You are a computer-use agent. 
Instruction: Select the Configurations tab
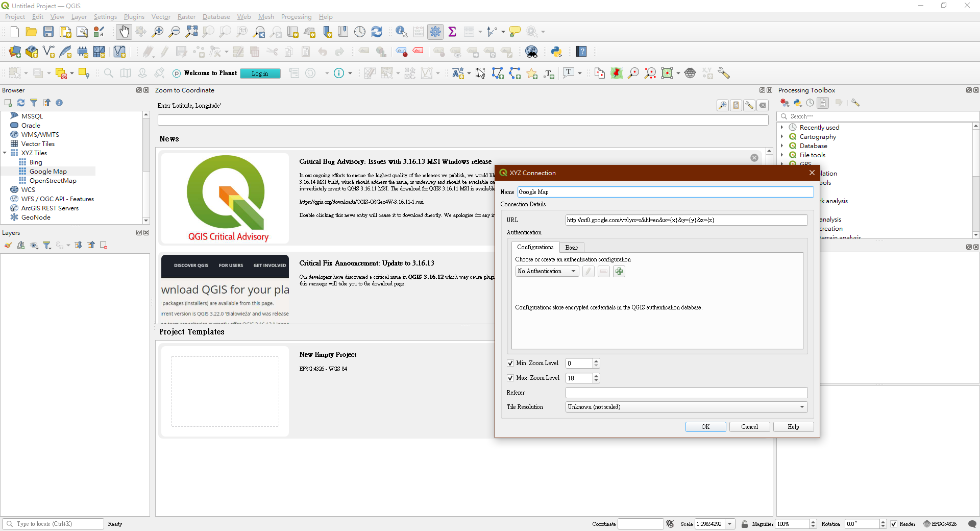(535, 247)
